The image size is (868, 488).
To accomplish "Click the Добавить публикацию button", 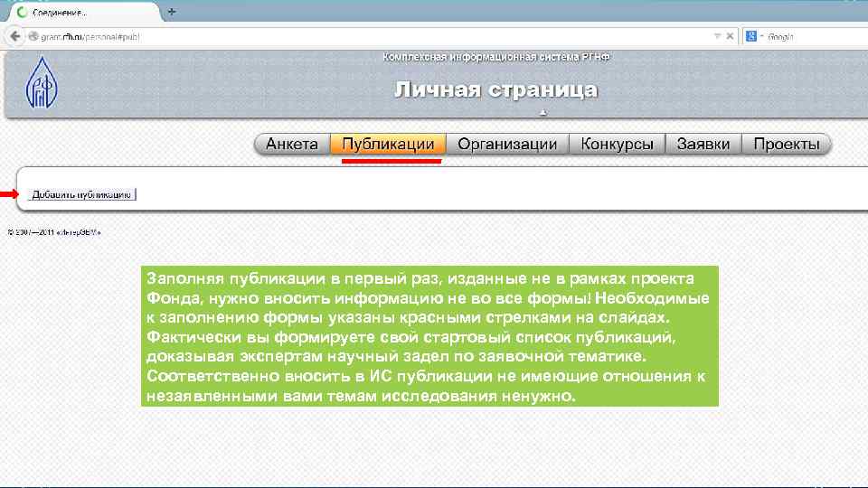I will point(81,194).
